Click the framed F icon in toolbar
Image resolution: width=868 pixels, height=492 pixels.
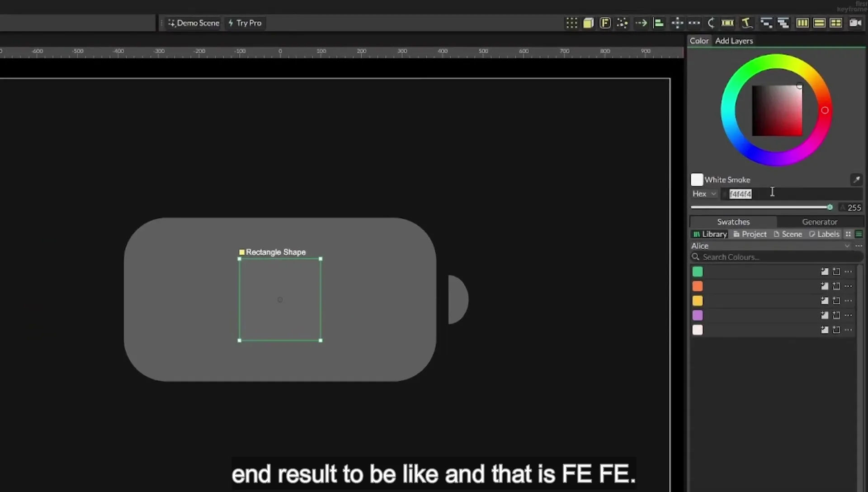pos(605,23)
